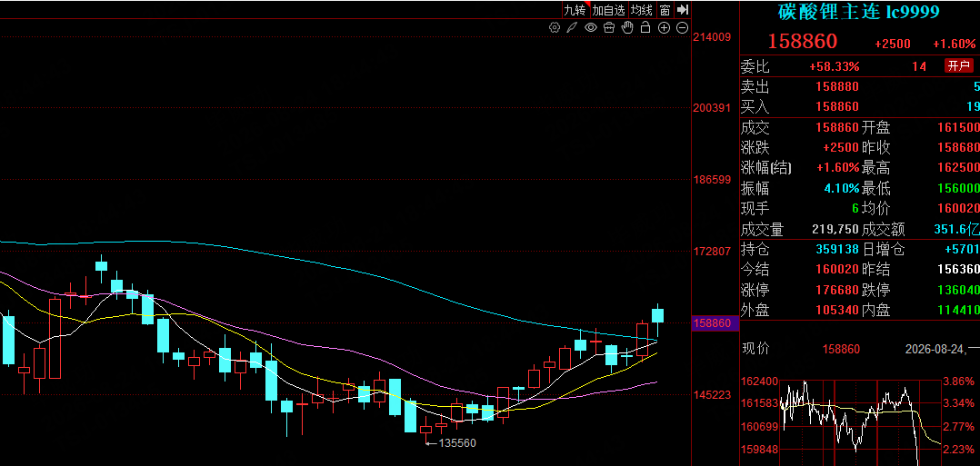Click the 昨收 value 158680
Screen dimensions: 980x466
coord(957,148)
